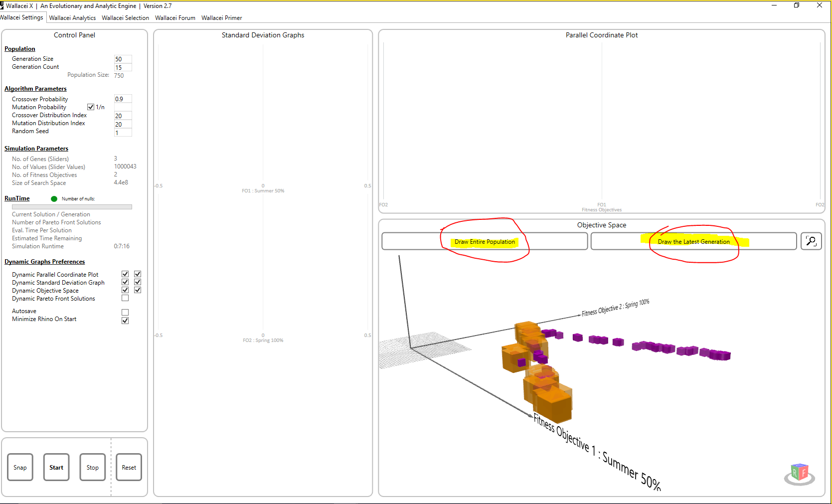Screen dimensions: 832x504
Task: Switch to the Wallacei Analytics tab
Action: pos(72,18)
